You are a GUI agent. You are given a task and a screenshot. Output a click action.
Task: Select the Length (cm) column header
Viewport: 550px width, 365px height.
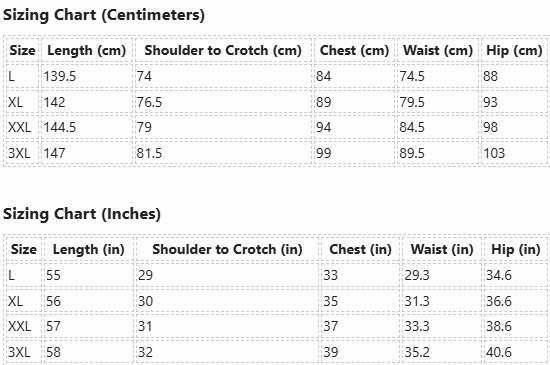point(87,50)
